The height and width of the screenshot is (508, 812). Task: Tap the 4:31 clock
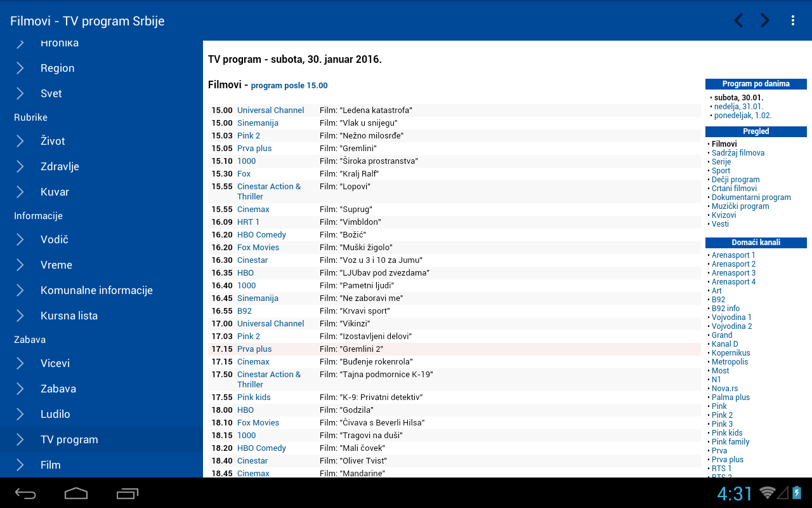735,493
